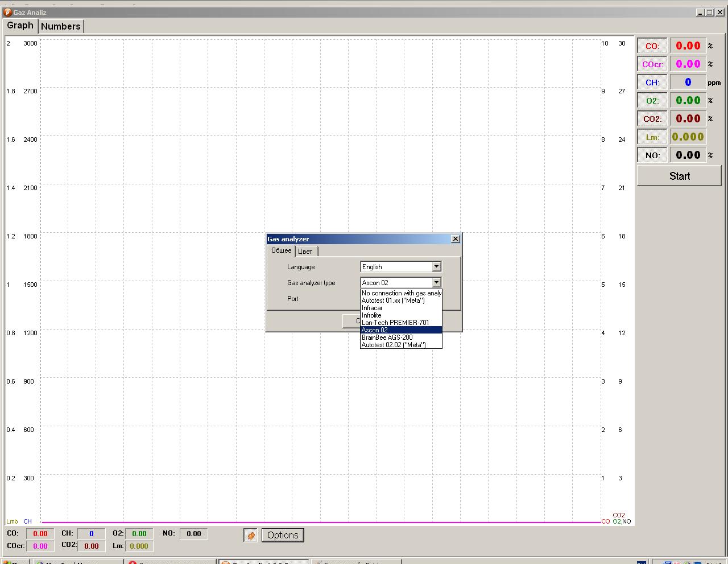728x564 pixels.
Task: Click the bottom bar CO2 value field
Action: [x=91, y=546]
